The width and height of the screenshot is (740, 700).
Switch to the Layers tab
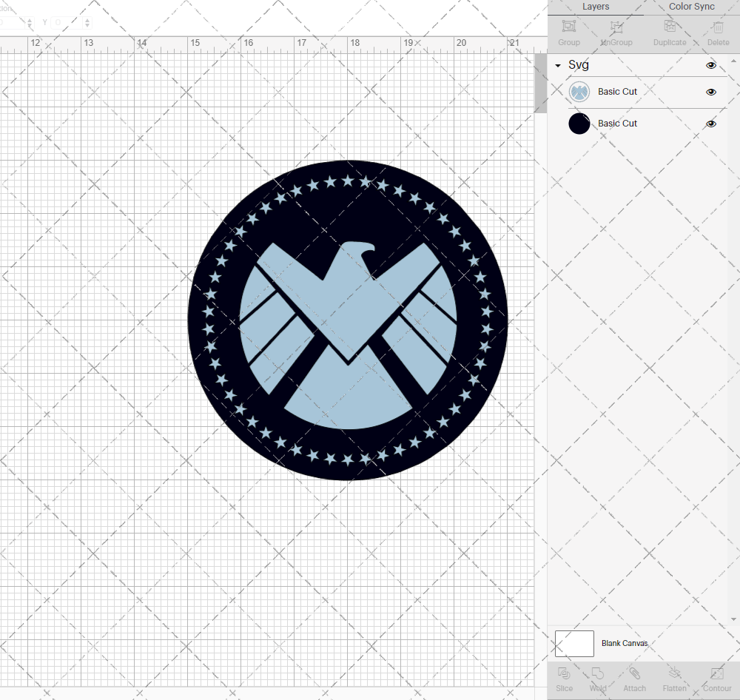point(595,7)
